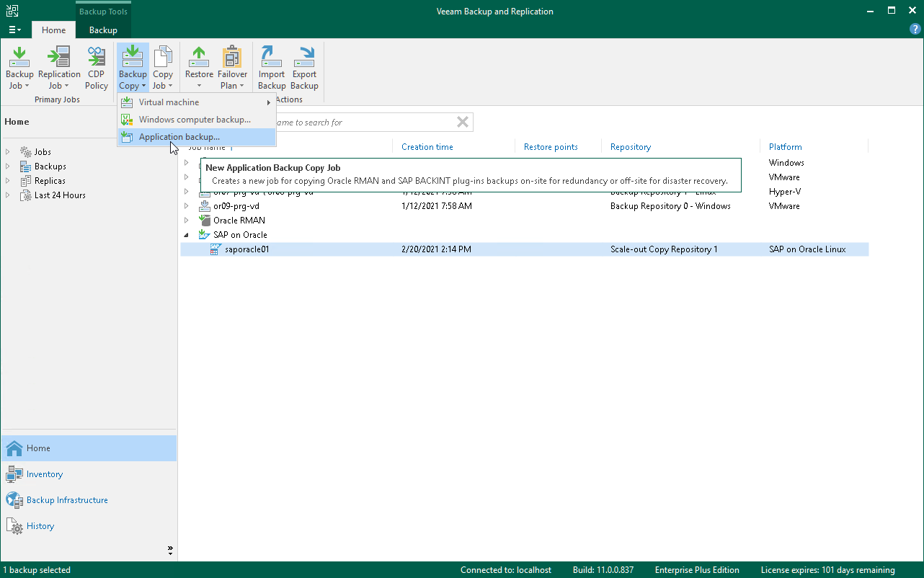The height and width of the screenshot is (578, 924).
Task: Click the Hyper-V platform cell
Action: coord(785,192)
